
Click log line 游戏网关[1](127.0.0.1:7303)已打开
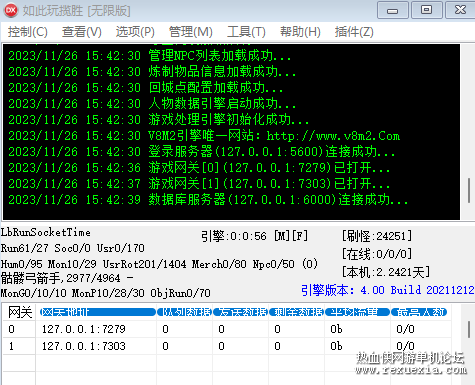pyautogui.click(x=199, y=183)
